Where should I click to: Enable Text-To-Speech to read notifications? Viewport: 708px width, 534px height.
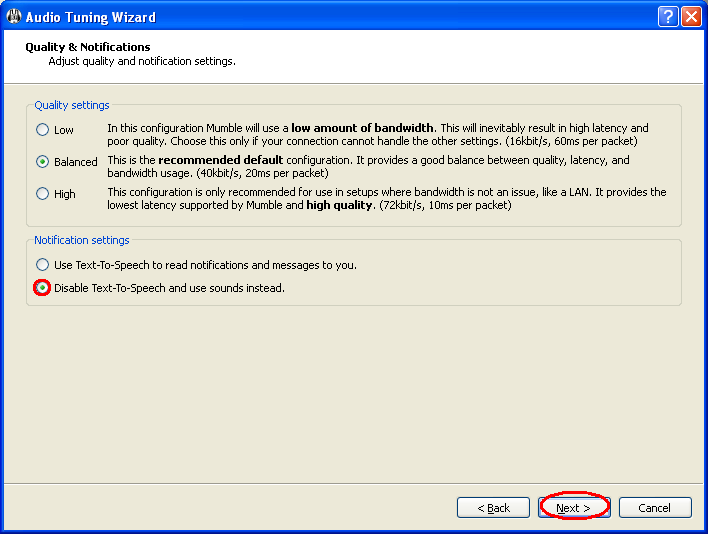[x=42, y=265]
